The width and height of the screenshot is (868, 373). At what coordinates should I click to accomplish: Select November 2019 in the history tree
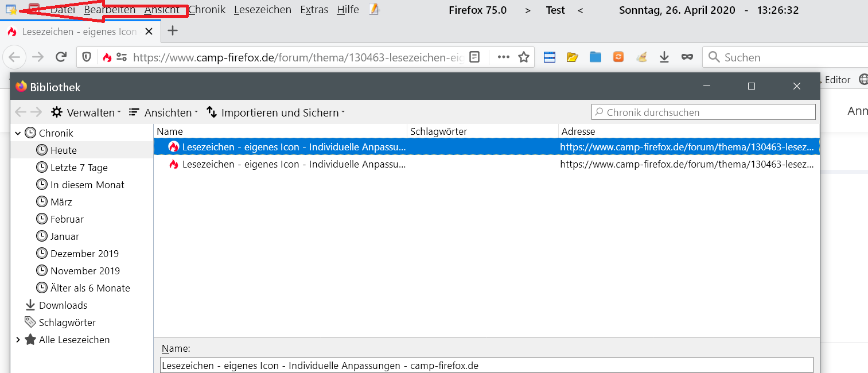coord(85,271)
